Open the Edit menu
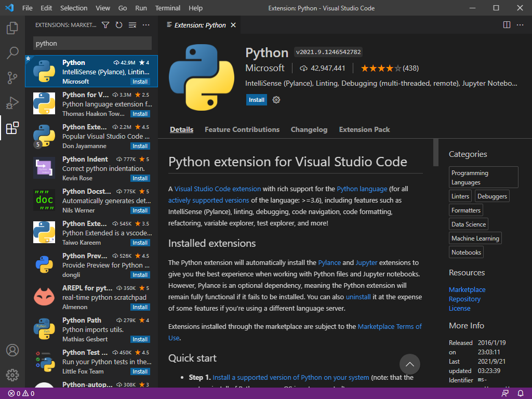The width and height of the screenshot is (532, 399). [x=46, y=8]
